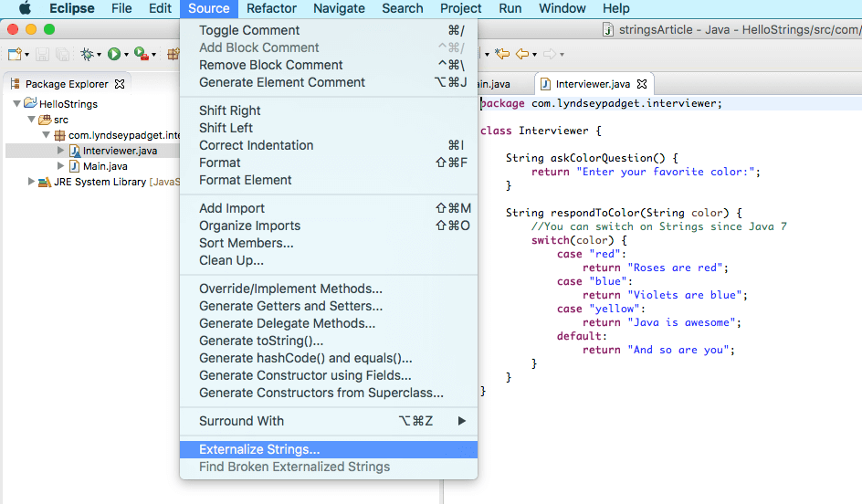Switch to the Main.java editor tab
862x504 pixels.
[494, 84]
